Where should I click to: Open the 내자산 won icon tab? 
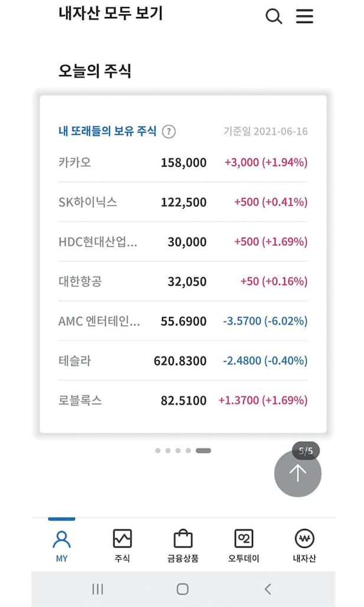tap(304, 544)
